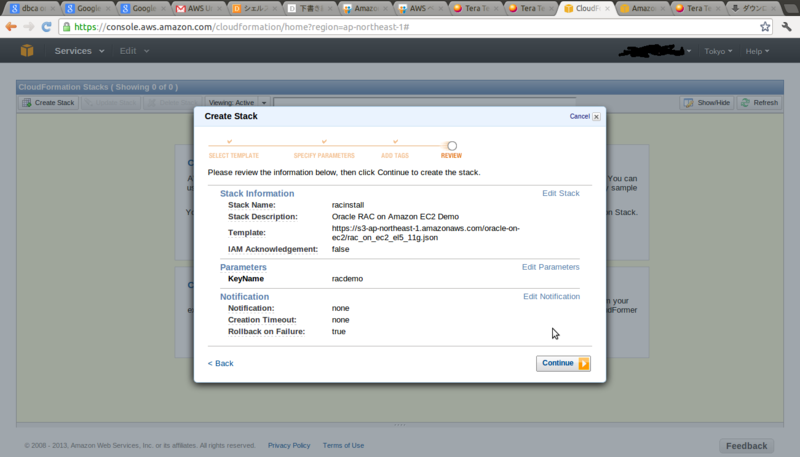
Task: Click the template URL text
Action: (x=426, y=233)
